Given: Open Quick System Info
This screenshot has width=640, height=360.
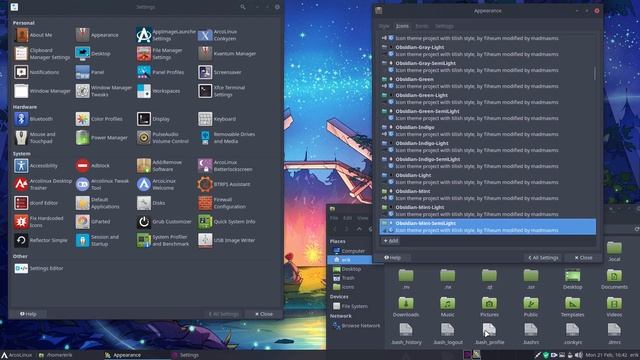Looking at the screenshot, I should [x=227, y=222].
